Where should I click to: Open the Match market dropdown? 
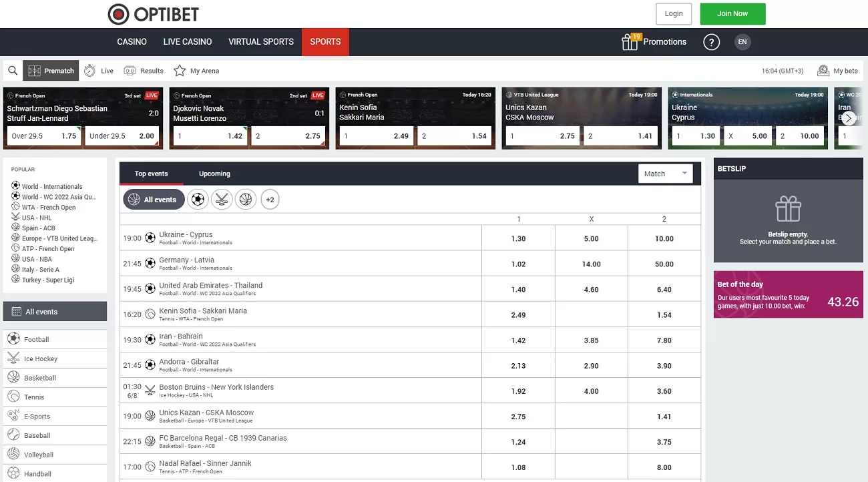click(665, 174)
